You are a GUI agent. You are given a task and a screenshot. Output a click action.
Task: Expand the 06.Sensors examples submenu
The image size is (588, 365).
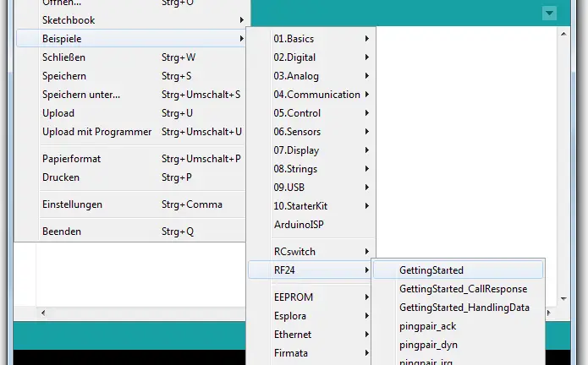click(311, 132)
